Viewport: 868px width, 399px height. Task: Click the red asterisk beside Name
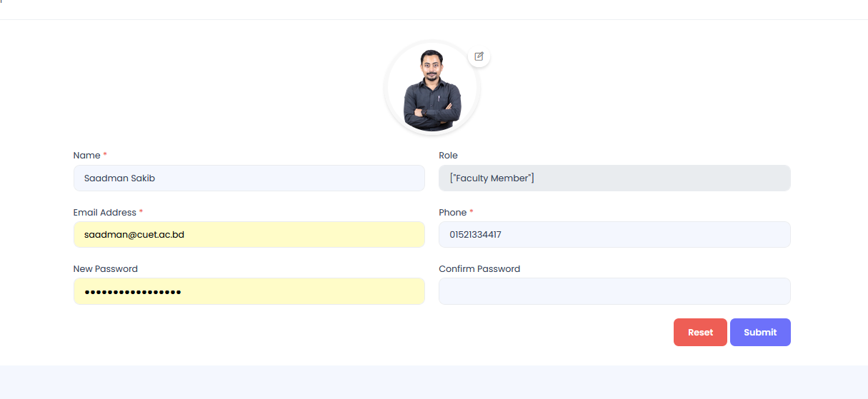click(x=105, y=155)
